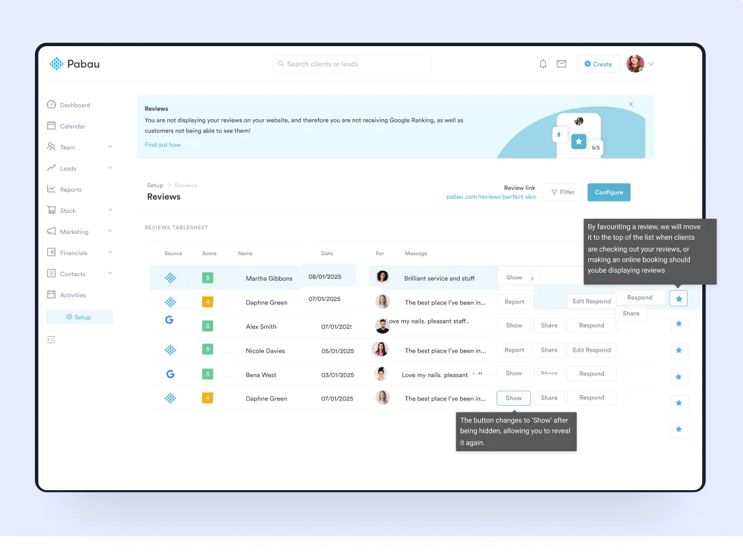Click the collapse sidebar icon
The image size is (743, 560).
click(x=51, y=339)
